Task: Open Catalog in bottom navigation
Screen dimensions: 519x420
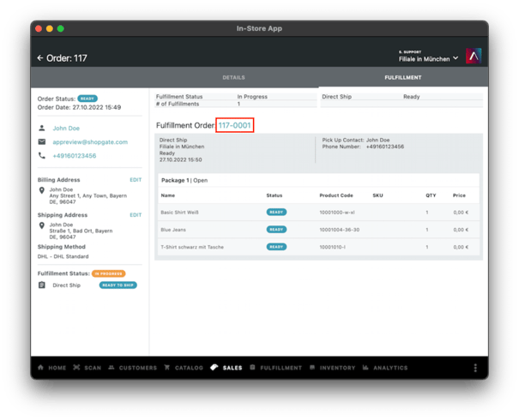Action: (184, 368)
